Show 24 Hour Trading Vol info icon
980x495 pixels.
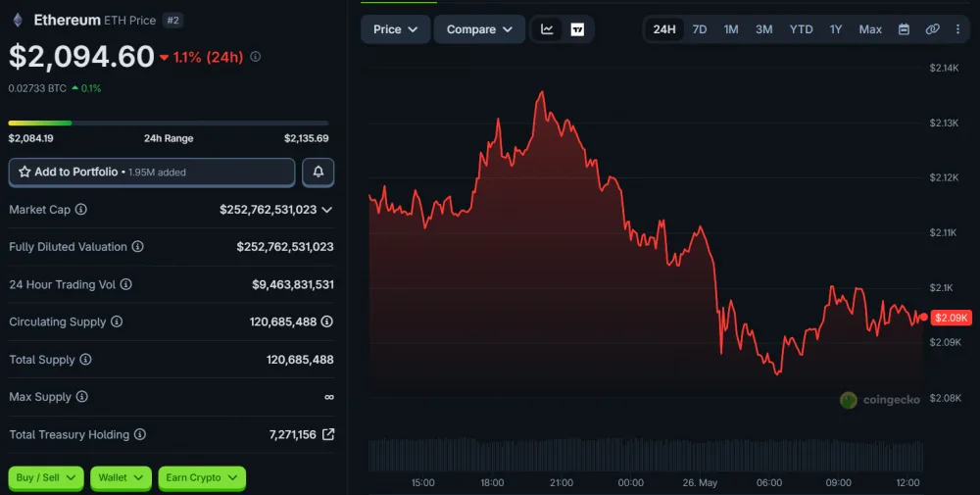click(126, 284)
